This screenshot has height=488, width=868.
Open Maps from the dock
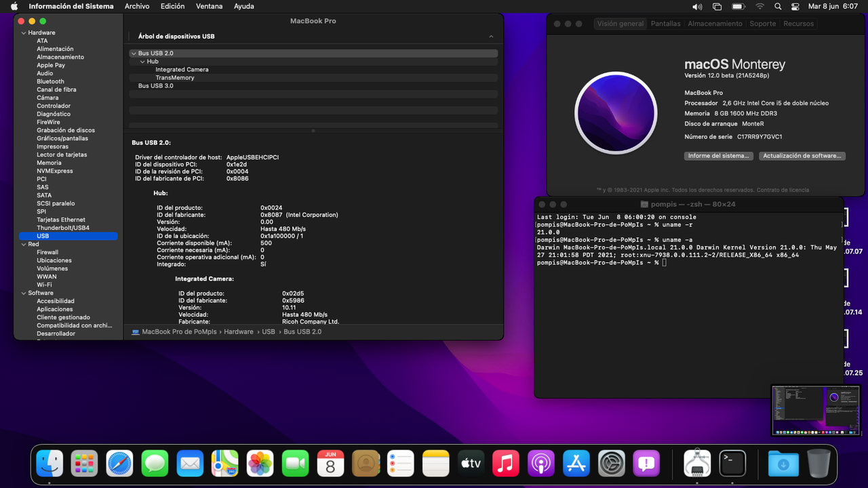tap(225, 464)
